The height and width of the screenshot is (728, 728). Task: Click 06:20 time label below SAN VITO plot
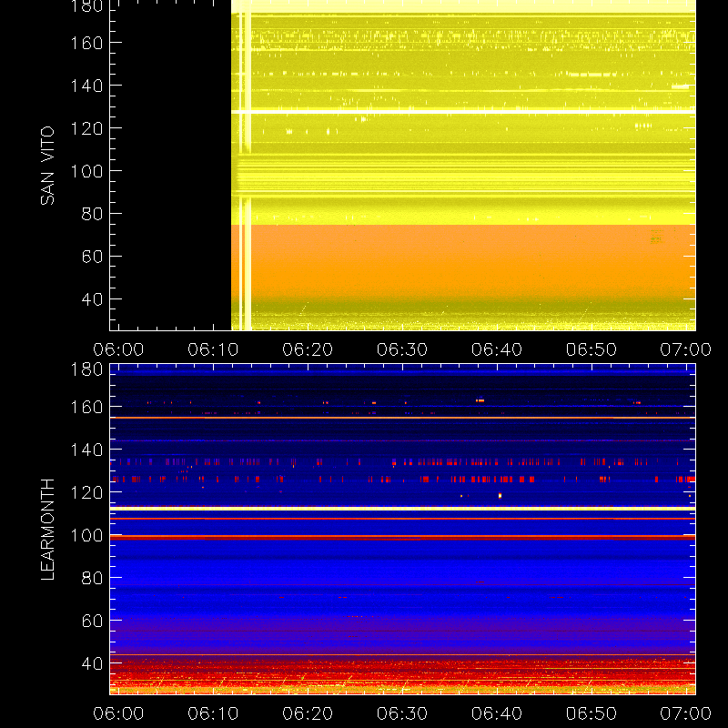coord(308,349)
